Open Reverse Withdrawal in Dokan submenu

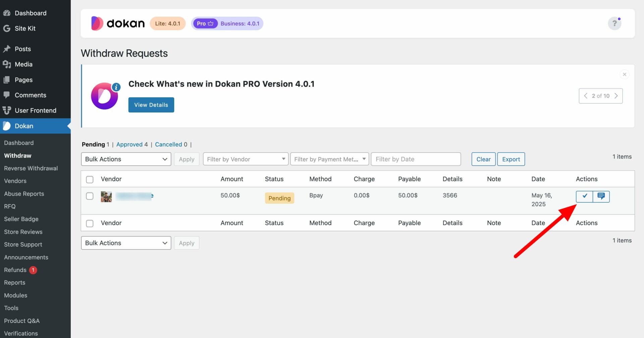(31, 168)
